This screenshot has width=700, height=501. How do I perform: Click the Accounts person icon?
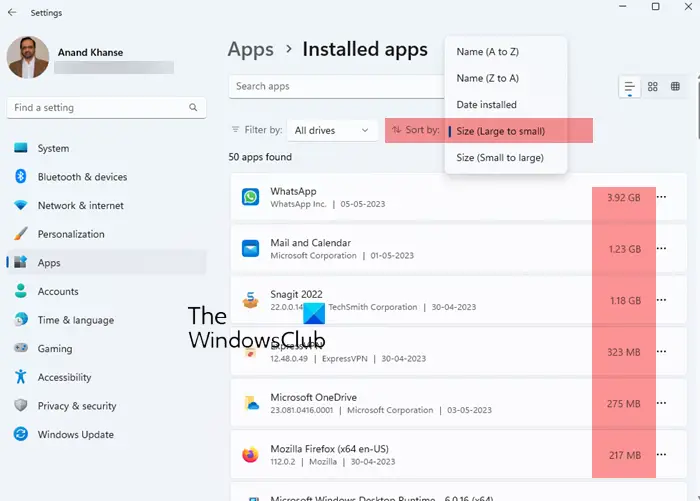tap(21, 291)
